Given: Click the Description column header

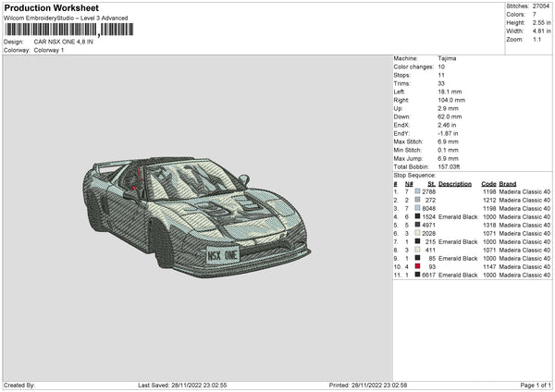Looking at the screenshot, I should click(x=455, y=183).
